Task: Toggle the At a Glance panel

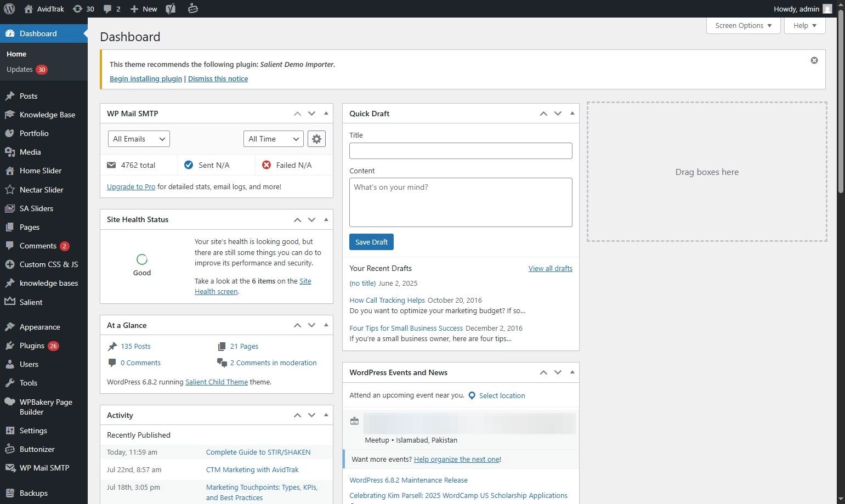Action: [x=326, y=325]
